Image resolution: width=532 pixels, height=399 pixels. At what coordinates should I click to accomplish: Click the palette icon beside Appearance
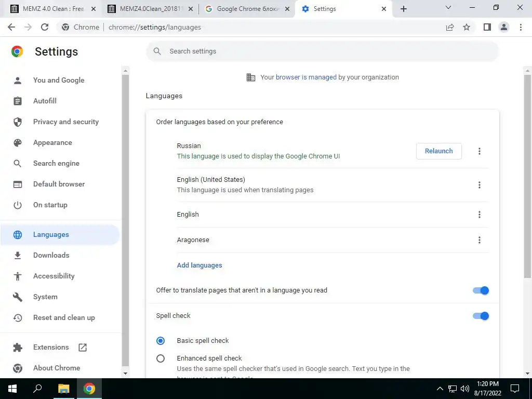(x=18, y=143)
